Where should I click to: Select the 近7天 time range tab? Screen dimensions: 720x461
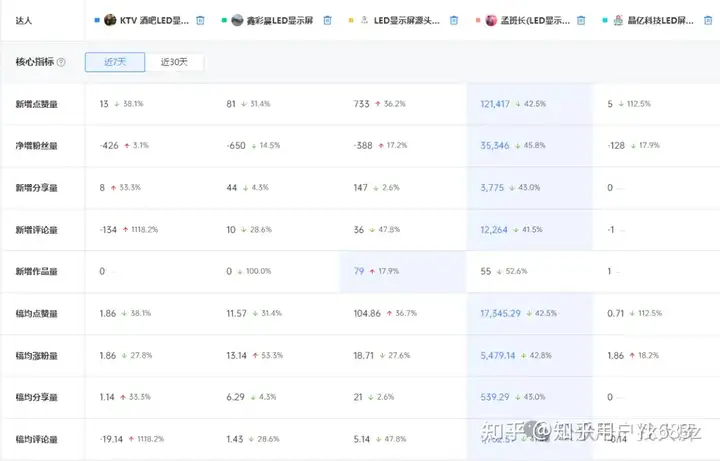coord(115,62)
